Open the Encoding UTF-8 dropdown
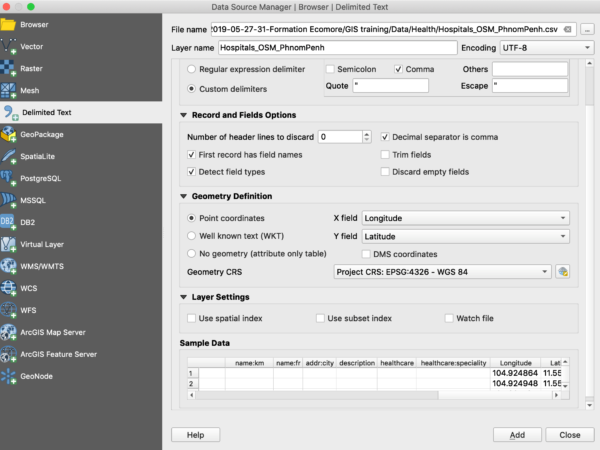Viewport: 600px width, 450px height. [547, 48]
